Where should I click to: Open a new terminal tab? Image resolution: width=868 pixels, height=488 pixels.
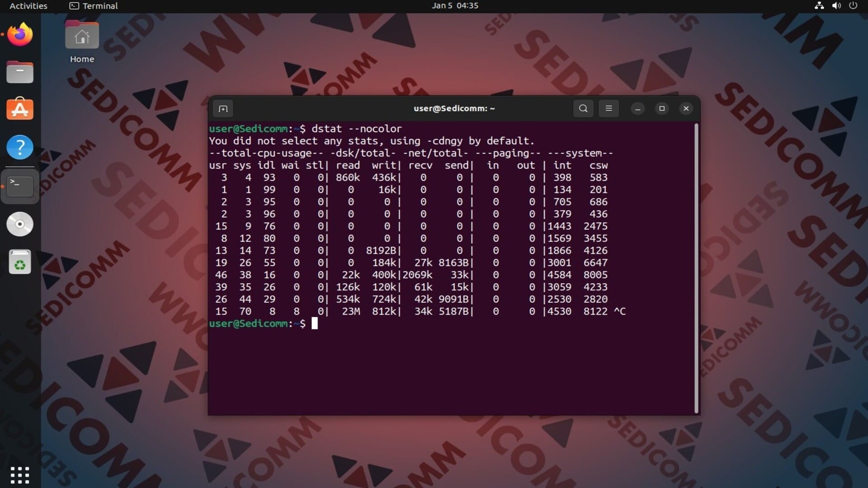coord(223,108)
